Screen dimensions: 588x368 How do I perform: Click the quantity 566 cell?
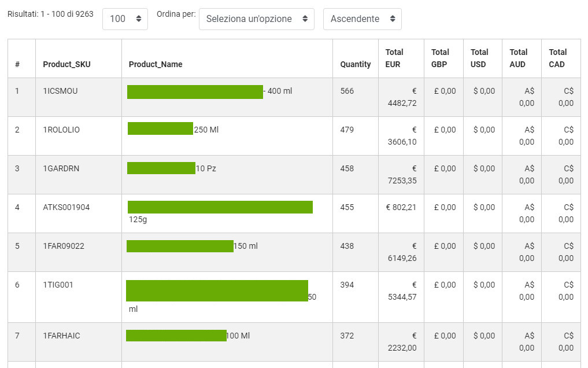pyautogui.click(x=347, y=91)
